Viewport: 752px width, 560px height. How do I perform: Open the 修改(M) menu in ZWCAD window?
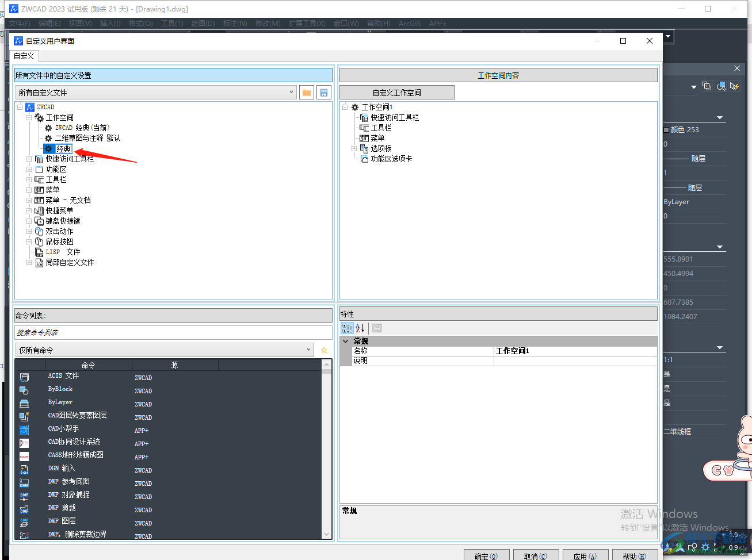tap(268, 24)
